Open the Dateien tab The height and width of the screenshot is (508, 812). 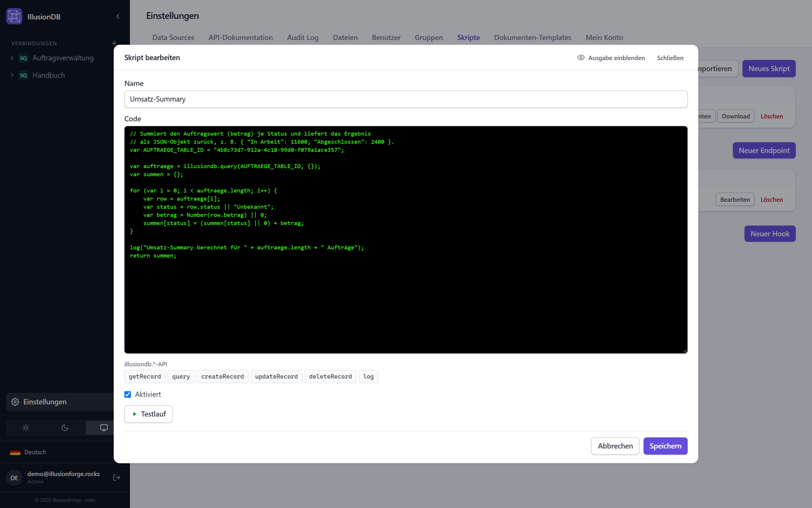345,38
